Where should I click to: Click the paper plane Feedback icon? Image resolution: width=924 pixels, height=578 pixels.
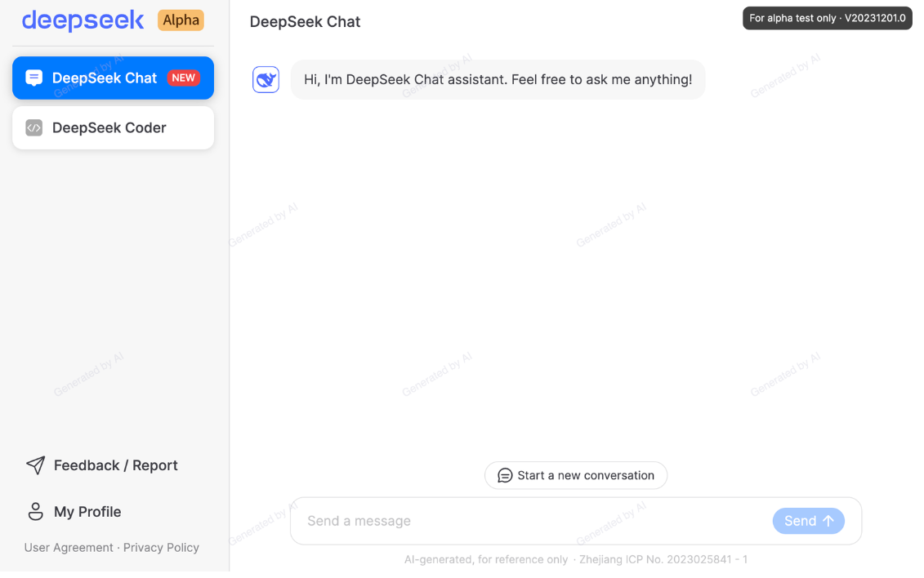35,465
